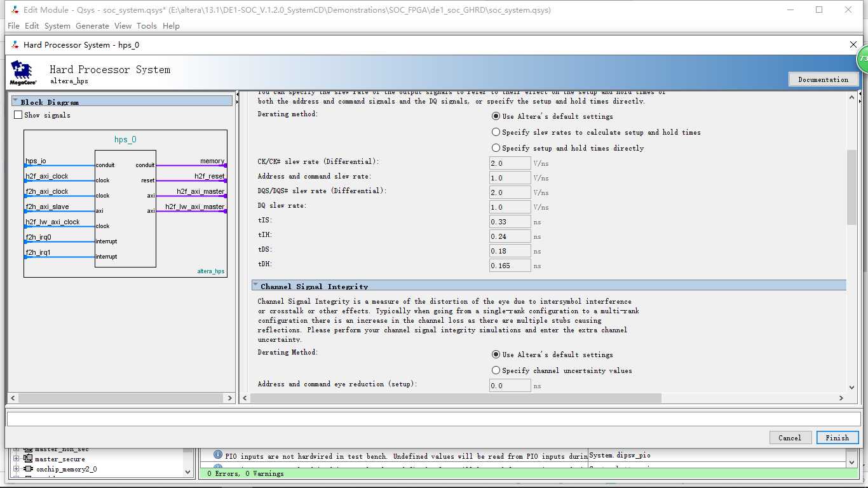Image resolution: width=868 pixels, height=488 pixels.
Task: Open the System menu
Action: pyautogui.click(x=57, y=26)
